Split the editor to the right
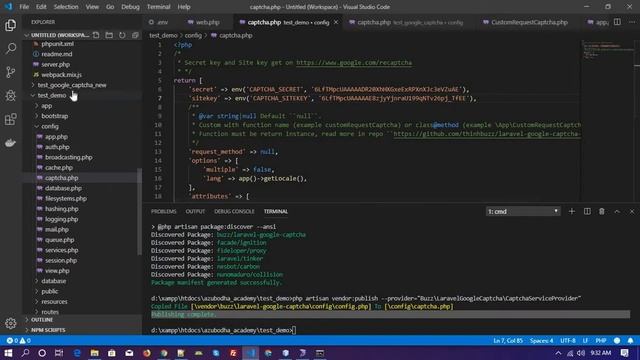The image size is (640, 360). point(617,22)
